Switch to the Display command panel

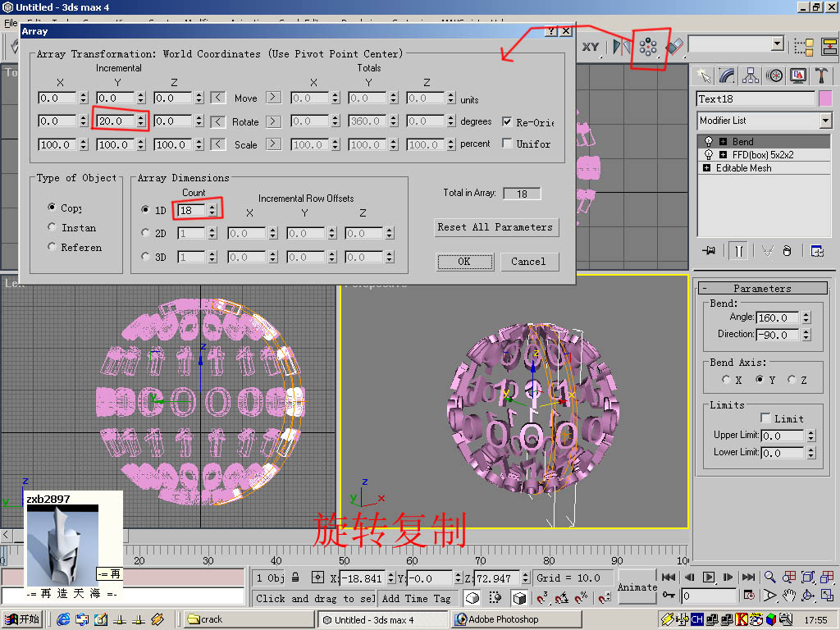(797, 75)
